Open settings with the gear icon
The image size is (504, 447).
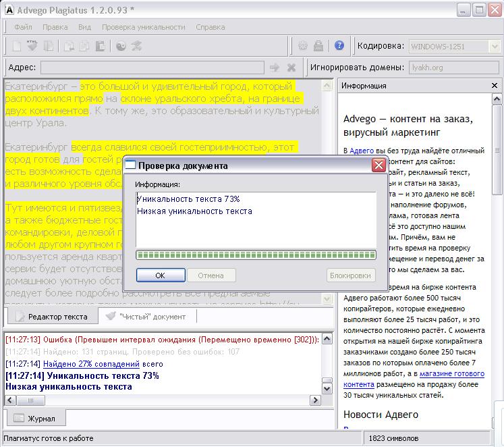[302, 46]
